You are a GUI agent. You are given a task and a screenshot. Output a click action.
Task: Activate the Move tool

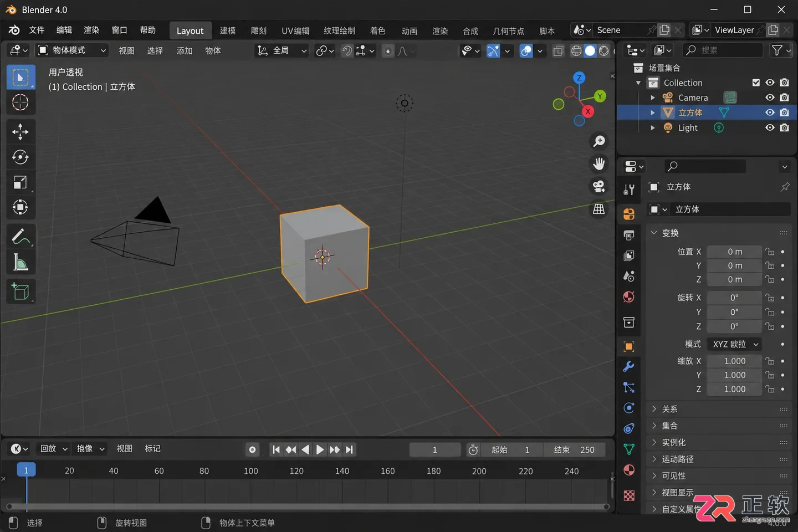[21, 132]
